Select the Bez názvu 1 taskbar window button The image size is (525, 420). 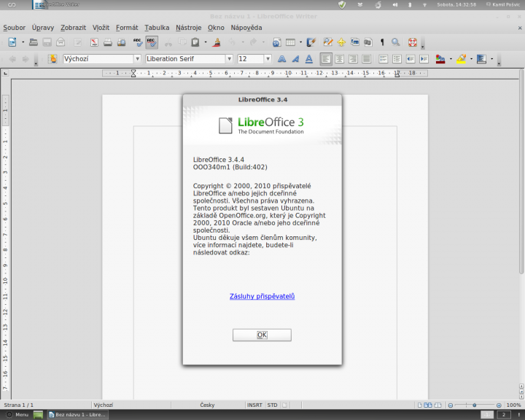[78, 415]
